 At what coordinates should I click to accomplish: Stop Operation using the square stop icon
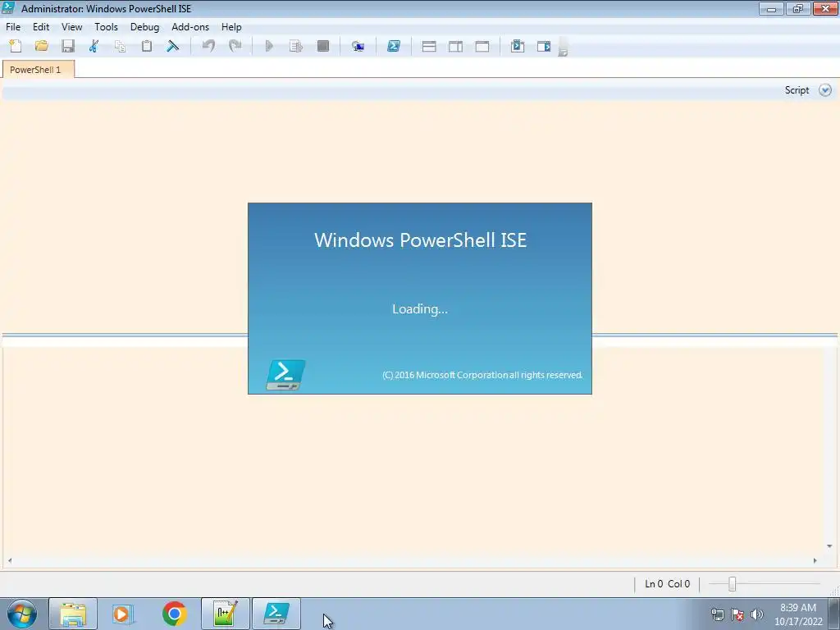point(323,46)
